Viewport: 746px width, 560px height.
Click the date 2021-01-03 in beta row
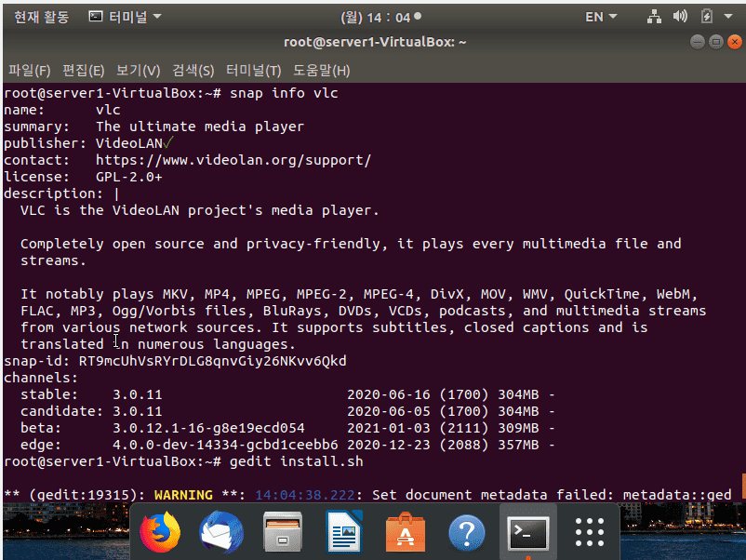(388, 428)
